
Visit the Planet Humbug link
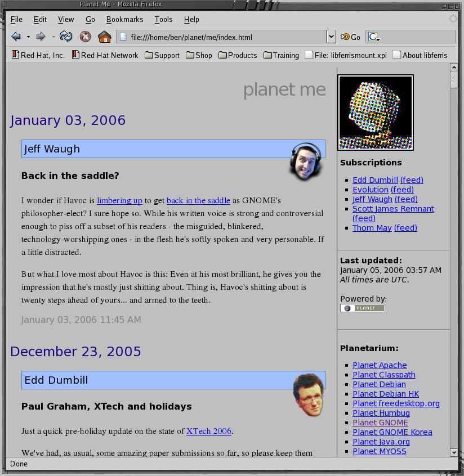[381, 413]
